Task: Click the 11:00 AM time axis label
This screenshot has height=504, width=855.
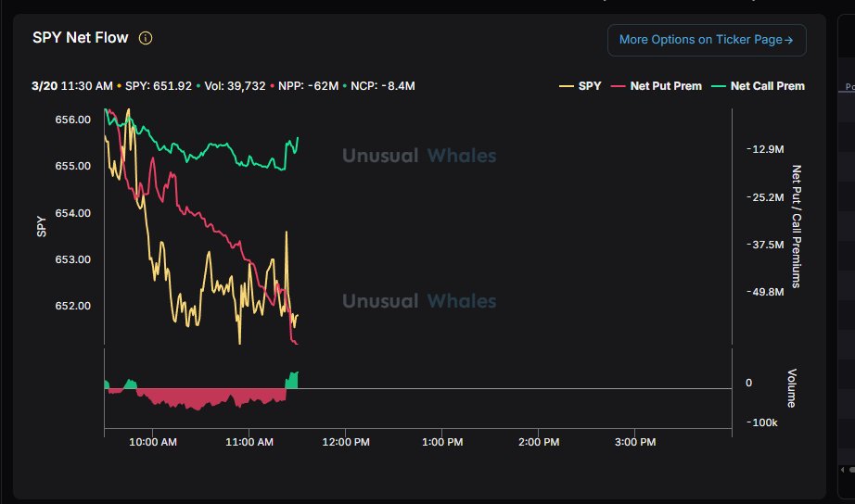Action: point(249,442)
